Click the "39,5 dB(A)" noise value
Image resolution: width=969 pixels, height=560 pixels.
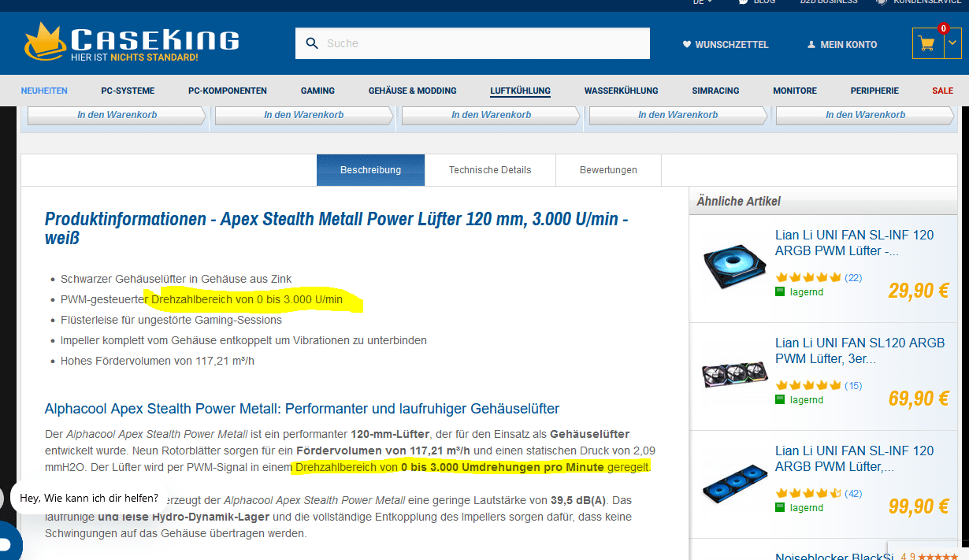pos(580,500)
